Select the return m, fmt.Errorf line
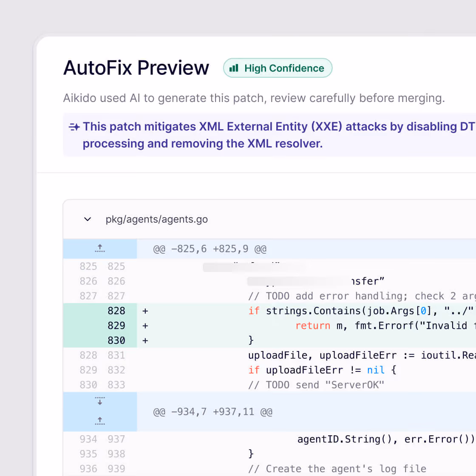Viewport: 476px width, 476px height. click(x=385, y=326)
